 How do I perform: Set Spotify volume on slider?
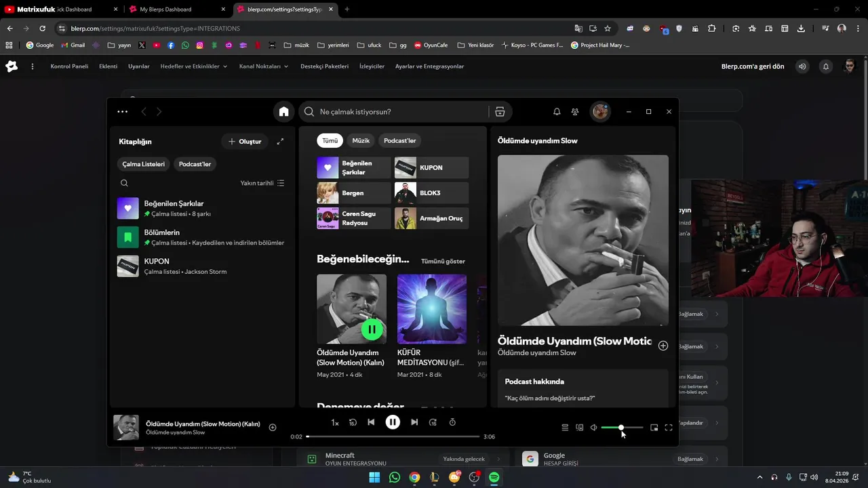click(622, 428)
